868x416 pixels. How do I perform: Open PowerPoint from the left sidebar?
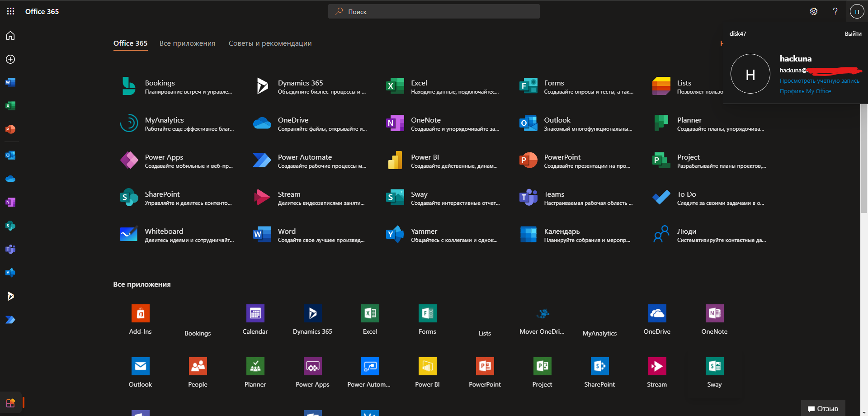(10, 129)
